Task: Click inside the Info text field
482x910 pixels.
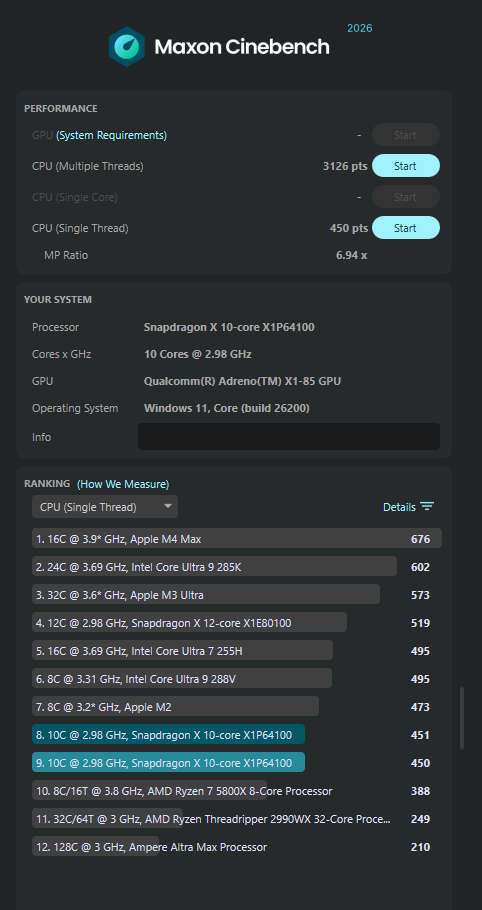Action: coord(289,436)
